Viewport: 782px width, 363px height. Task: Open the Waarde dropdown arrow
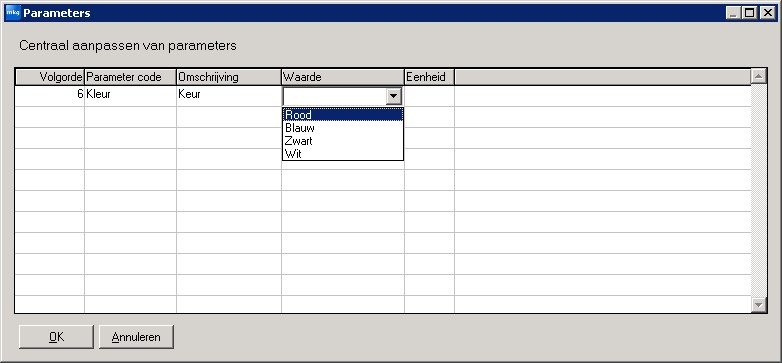click(394, 96)
